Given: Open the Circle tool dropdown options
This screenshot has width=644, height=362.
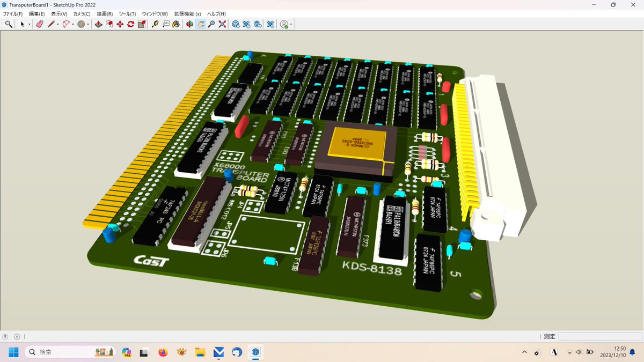Looking at the screenshot, I should point(87,24).
